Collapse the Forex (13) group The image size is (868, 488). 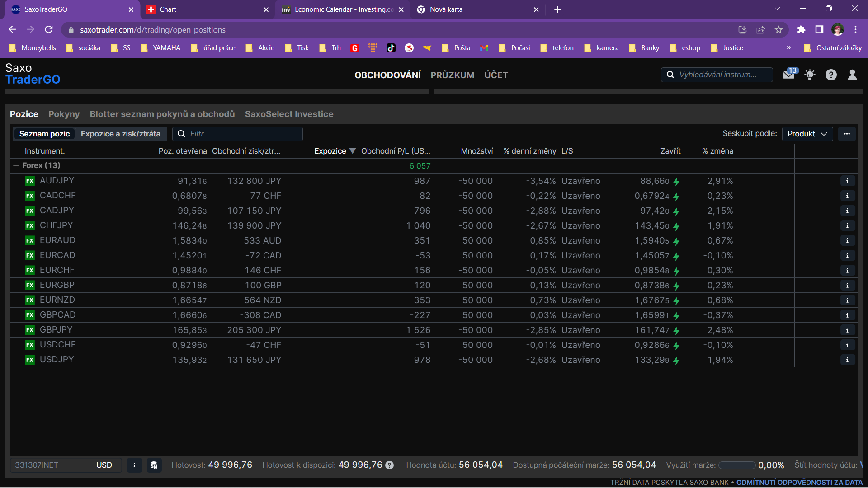click(16, 166)
